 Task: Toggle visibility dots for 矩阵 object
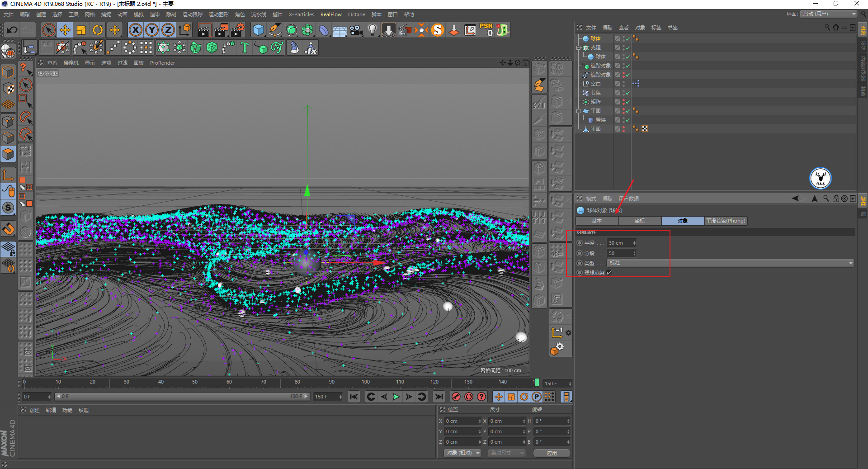pyautogui.click(x=624, y=102)
